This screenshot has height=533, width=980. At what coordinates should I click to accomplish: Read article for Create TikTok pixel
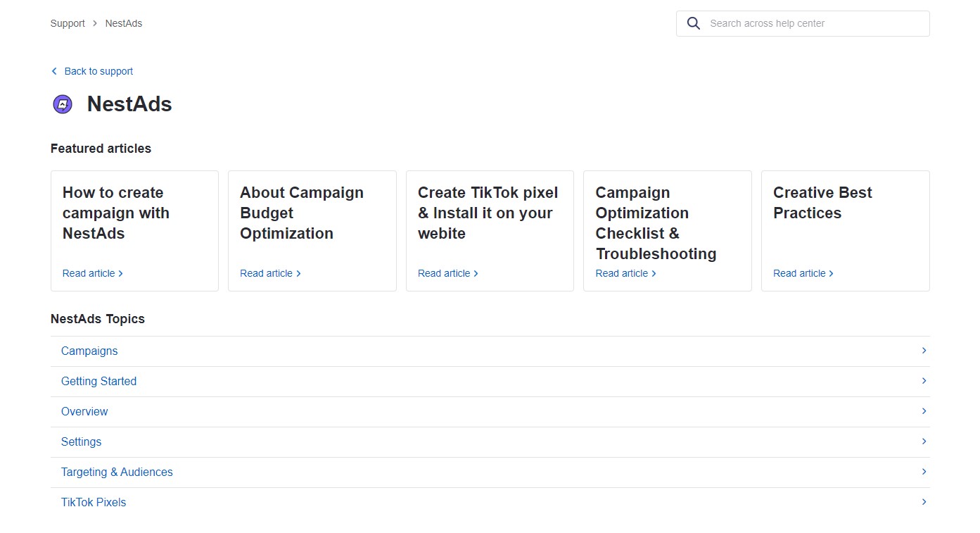pos(448,273)
